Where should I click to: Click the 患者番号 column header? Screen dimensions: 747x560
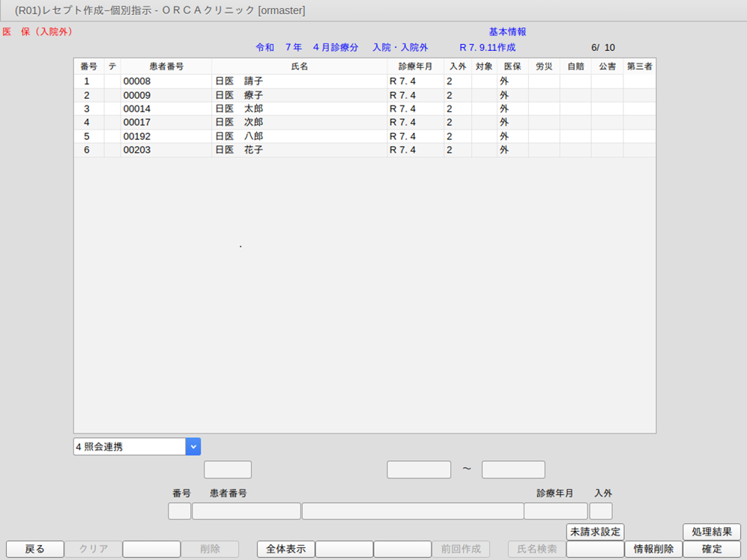point(166,67)
